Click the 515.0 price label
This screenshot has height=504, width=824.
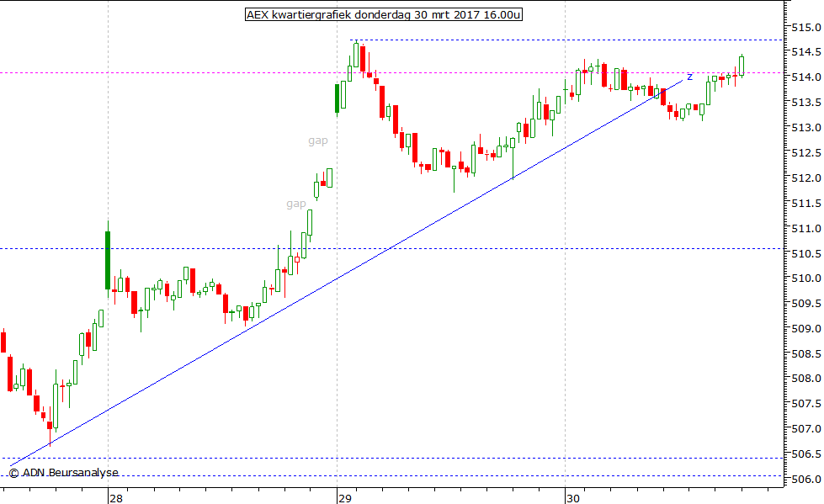tap(806, 27)
